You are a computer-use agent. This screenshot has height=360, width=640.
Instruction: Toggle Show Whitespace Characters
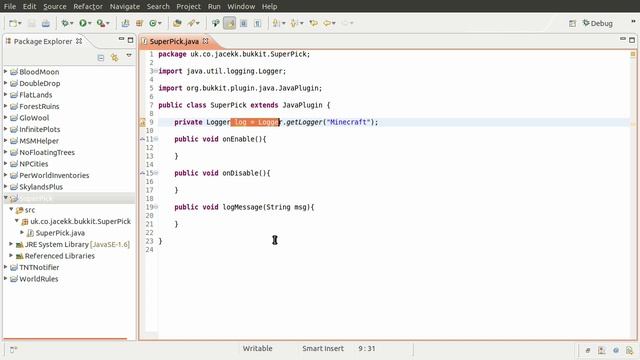(257, 23)
